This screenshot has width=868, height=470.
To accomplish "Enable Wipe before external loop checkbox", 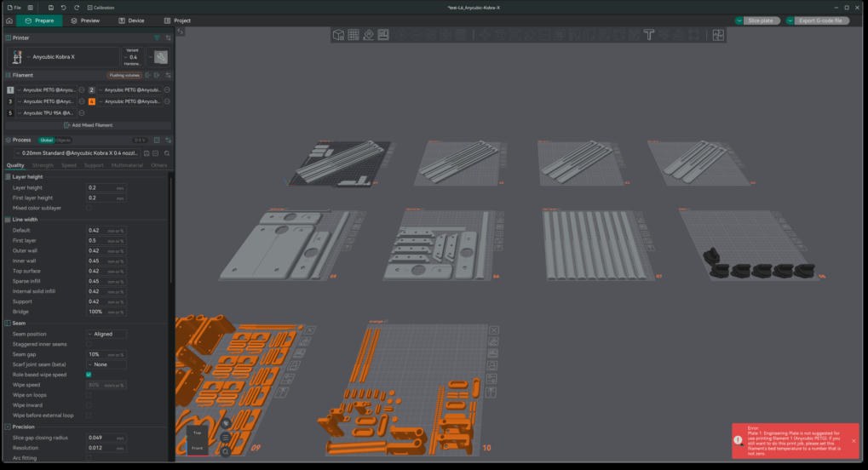I will click(89, 416).
